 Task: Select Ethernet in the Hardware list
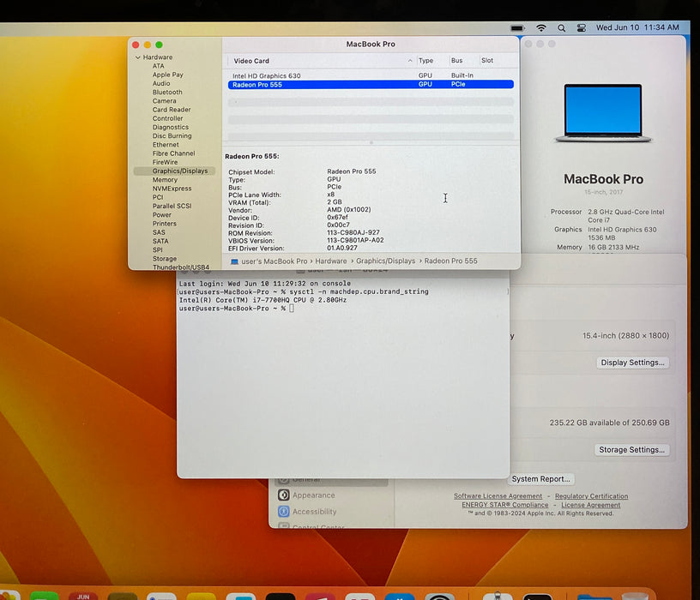166,145
